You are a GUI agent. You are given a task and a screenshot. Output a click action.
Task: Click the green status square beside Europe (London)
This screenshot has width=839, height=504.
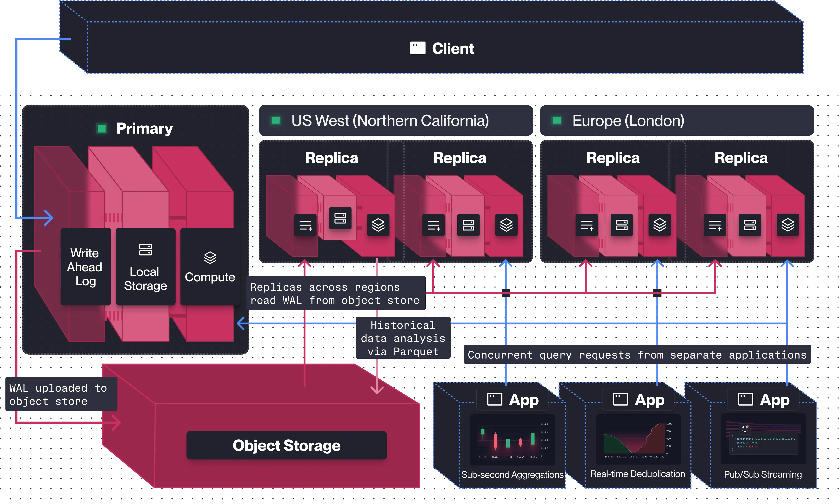pos(557,121)
